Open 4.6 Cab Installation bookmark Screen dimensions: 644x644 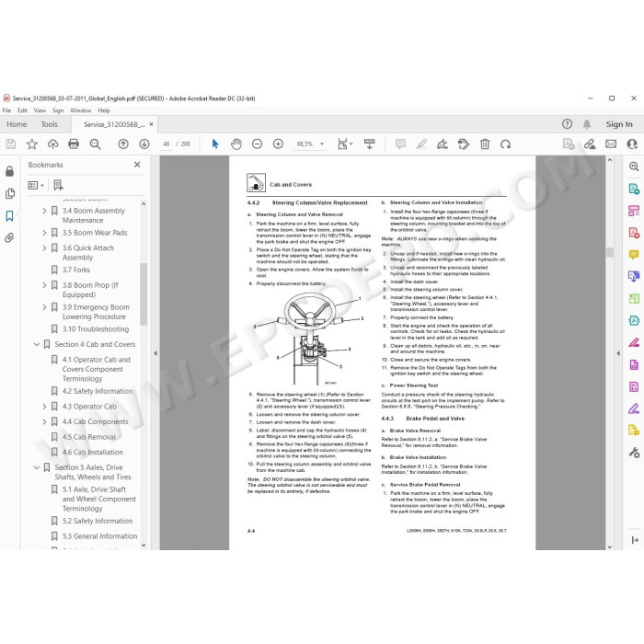(92, 453)
